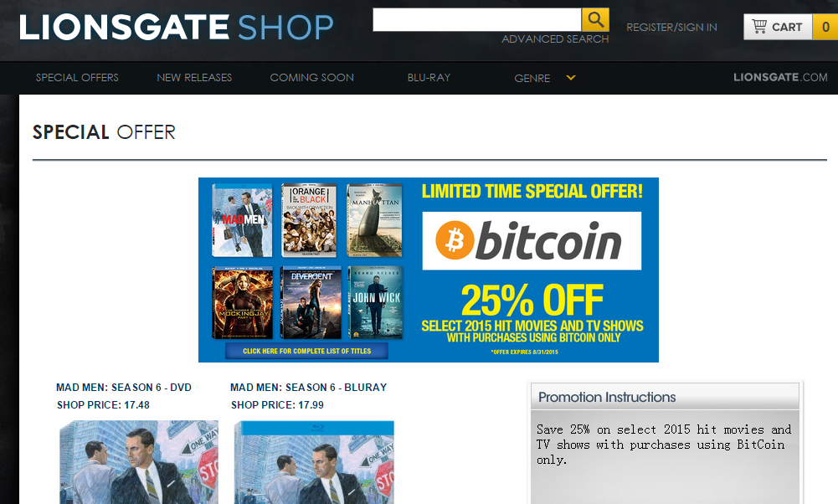Open the shopping cart icon

coord(759,26)
